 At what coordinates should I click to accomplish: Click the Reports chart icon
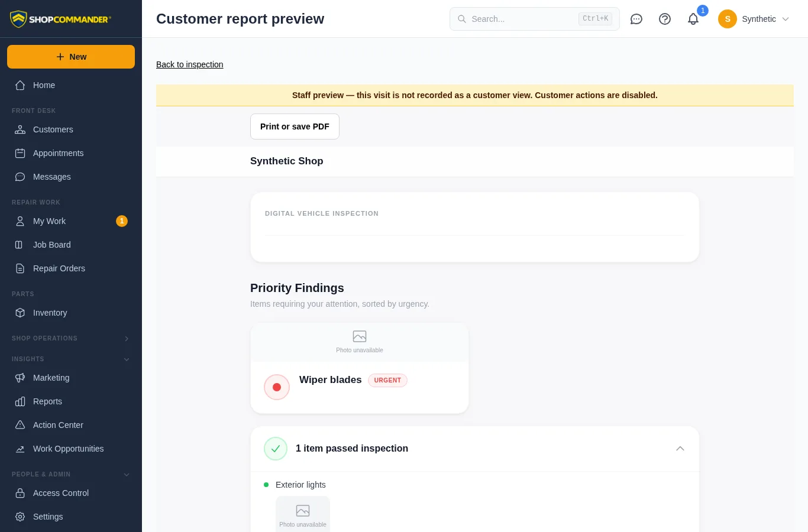click(x=20, y=401)
